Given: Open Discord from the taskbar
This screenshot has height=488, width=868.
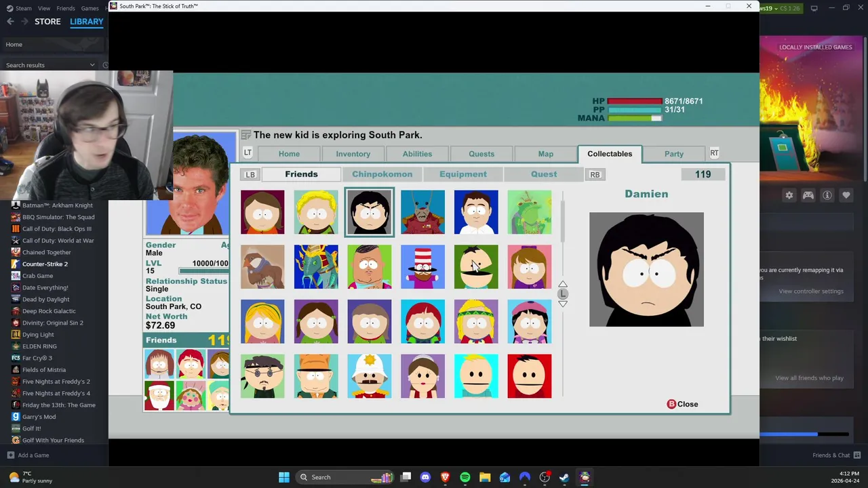Looking at the screenshot, I should (425, 477).
